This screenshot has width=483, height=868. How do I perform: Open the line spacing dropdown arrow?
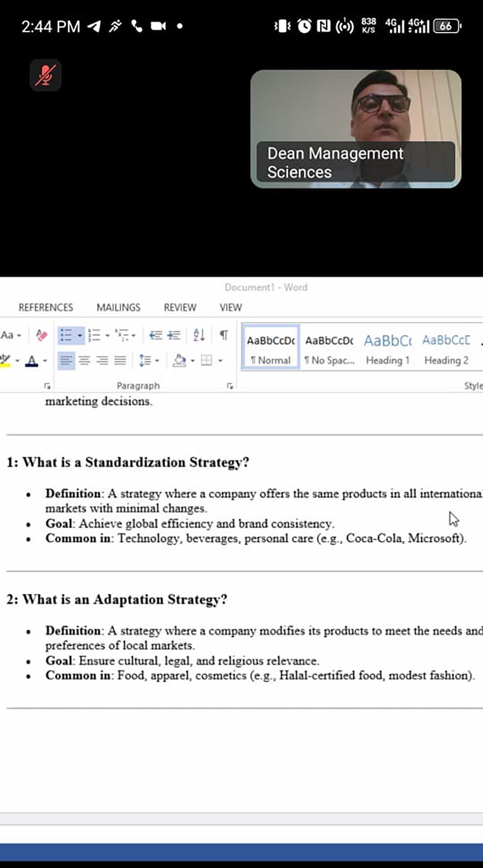point(157,360)
